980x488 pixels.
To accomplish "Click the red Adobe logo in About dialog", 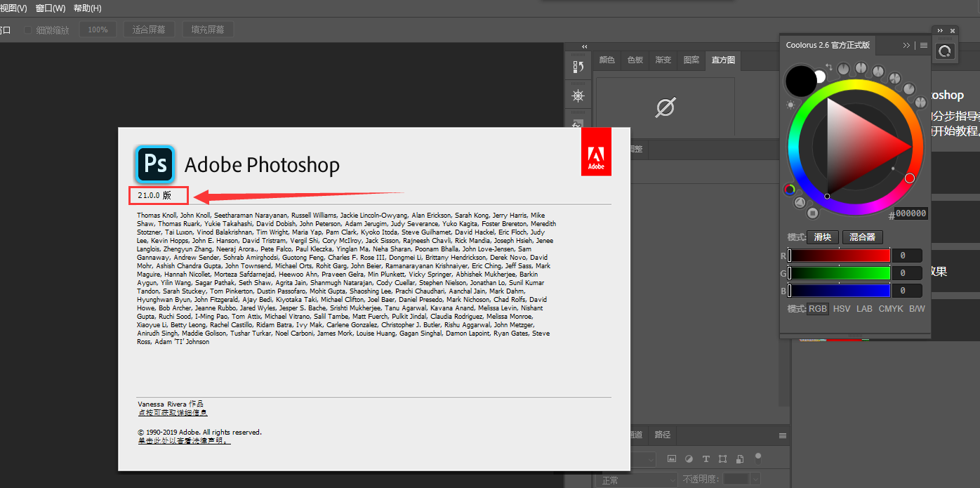I will [x=596, y=152].
